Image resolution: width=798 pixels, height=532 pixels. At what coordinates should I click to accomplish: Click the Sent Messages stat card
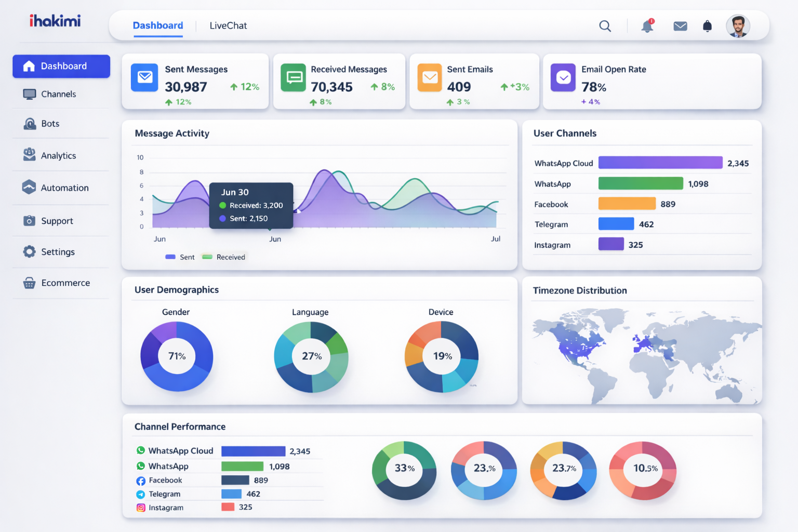click(x=195, y=81)
